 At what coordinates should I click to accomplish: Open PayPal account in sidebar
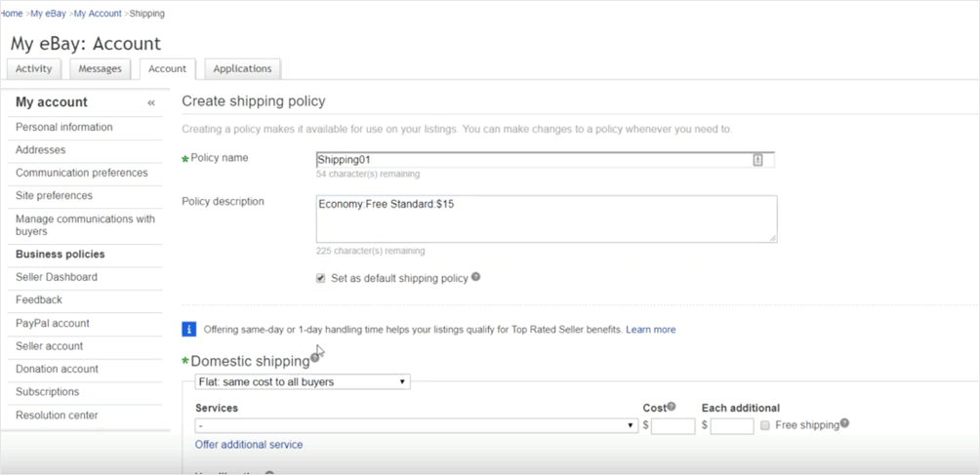(x=53, y=323)
